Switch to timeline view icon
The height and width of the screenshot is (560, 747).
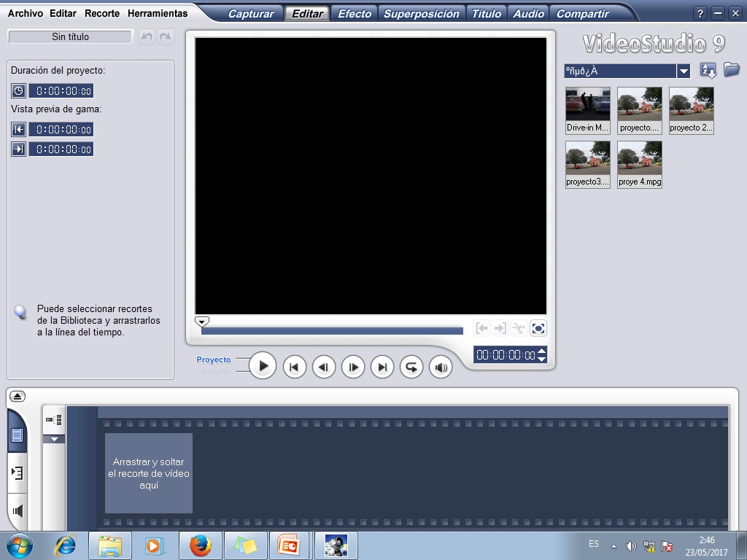tap(18, 472)
